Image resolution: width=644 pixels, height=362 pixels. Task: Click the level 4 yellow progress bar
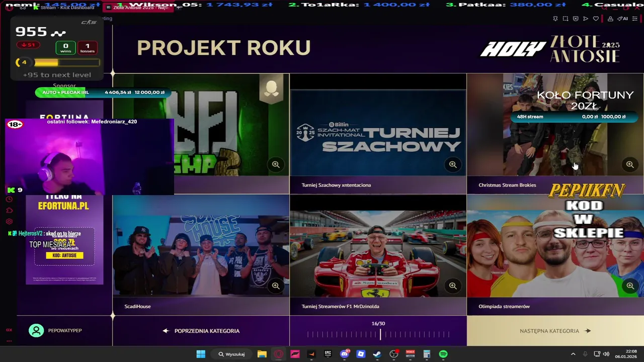coord(66,63)
